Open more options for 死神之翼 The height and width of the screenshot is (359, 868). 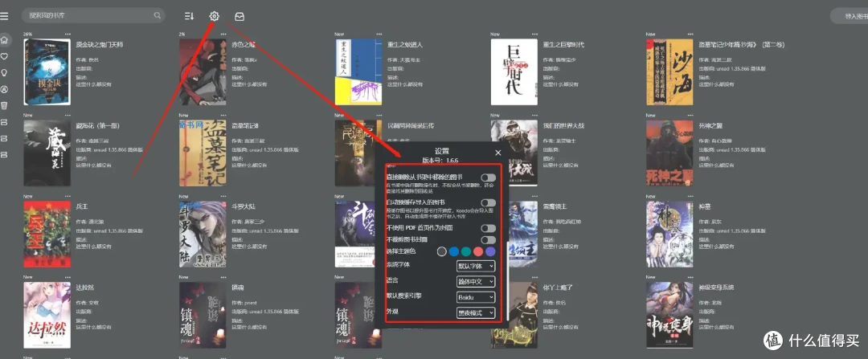pos(690,116)
